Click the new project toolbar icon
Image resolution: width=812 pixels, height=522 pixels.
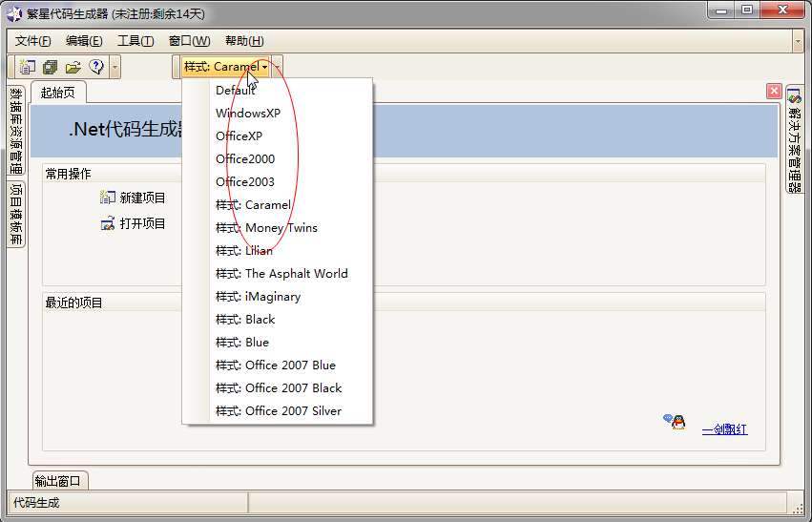pyautogui.click(x=28, y=67)
